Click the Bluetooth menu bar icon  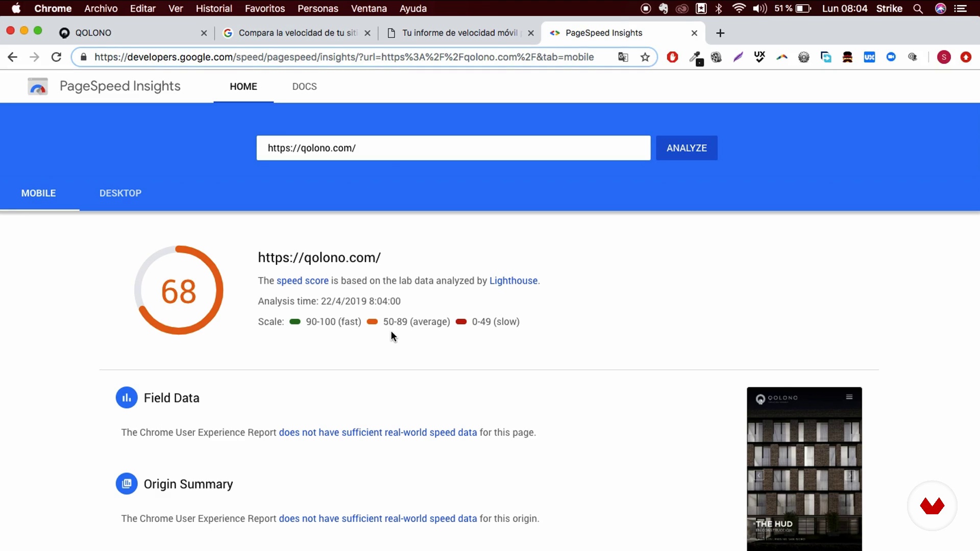719,9
